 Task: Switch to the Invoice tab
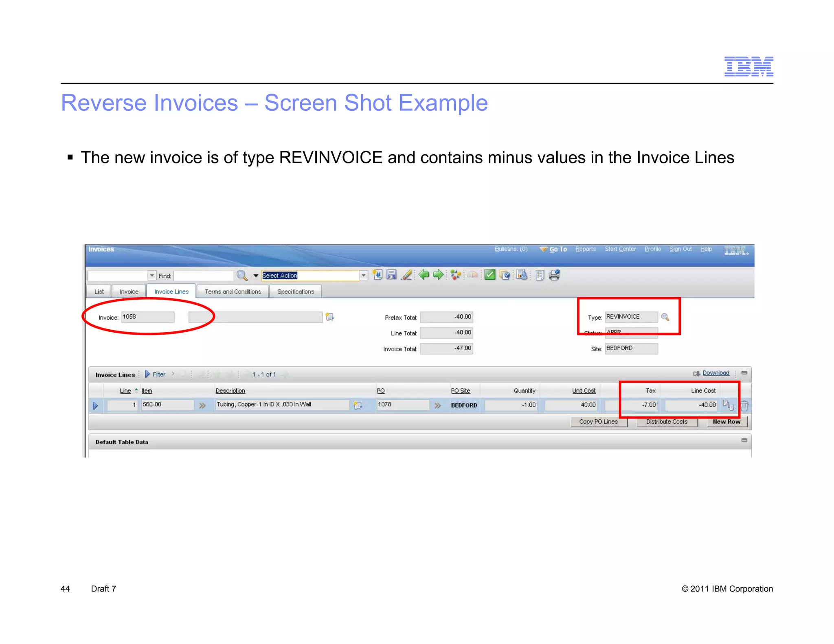coord(129,291)
